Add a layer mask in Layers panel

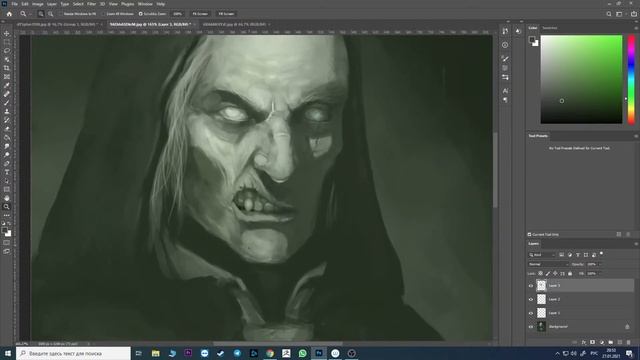pyautogui.click(x=592, y=342)
